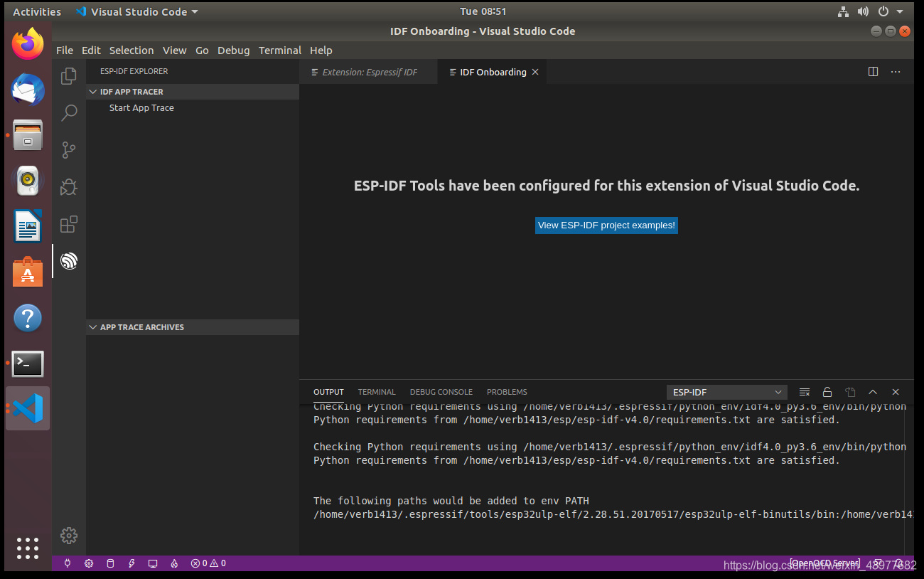The height and width of the screenshot is (579, 924).
Task: Open the Selection menu
Action: (x=131, y=51)
